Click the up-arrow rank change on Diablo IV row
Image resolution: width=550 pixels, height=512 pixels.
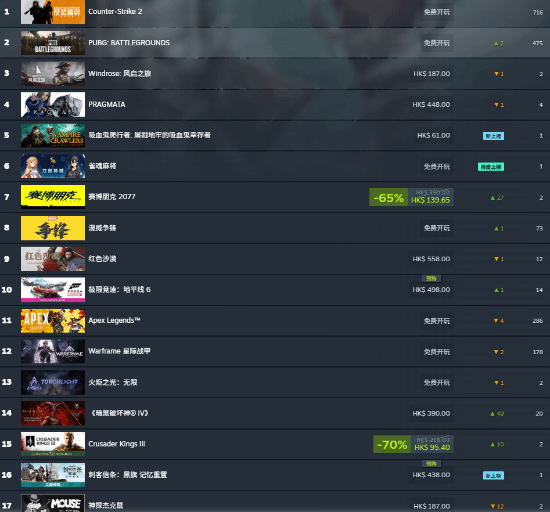point(497,414)
